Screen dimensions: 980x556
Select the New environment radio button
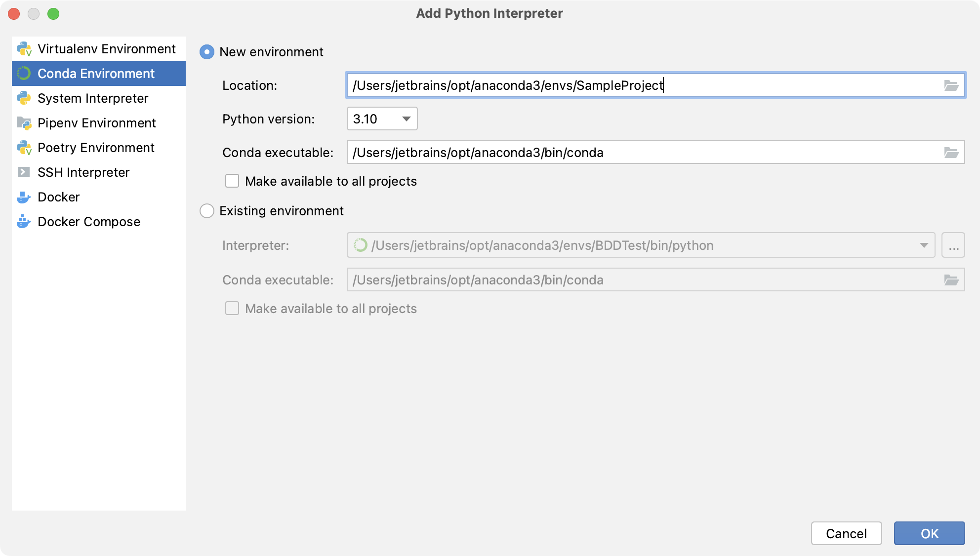(207, 52)
